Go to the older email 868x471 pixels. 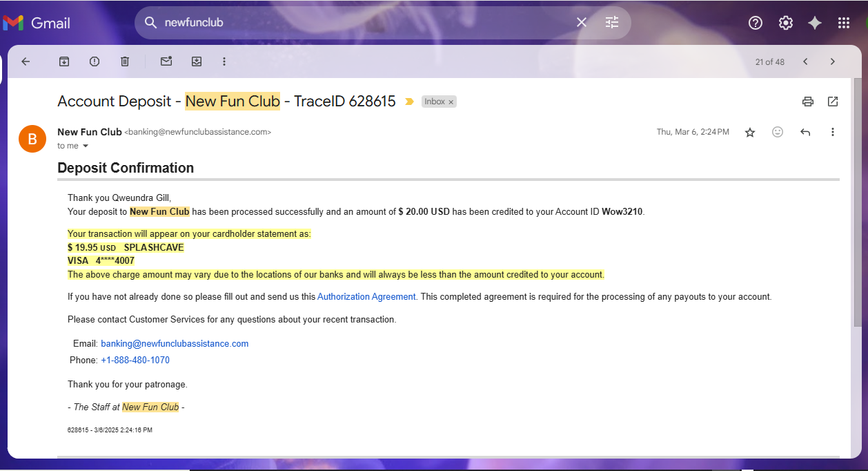click(x=833, y=61)
